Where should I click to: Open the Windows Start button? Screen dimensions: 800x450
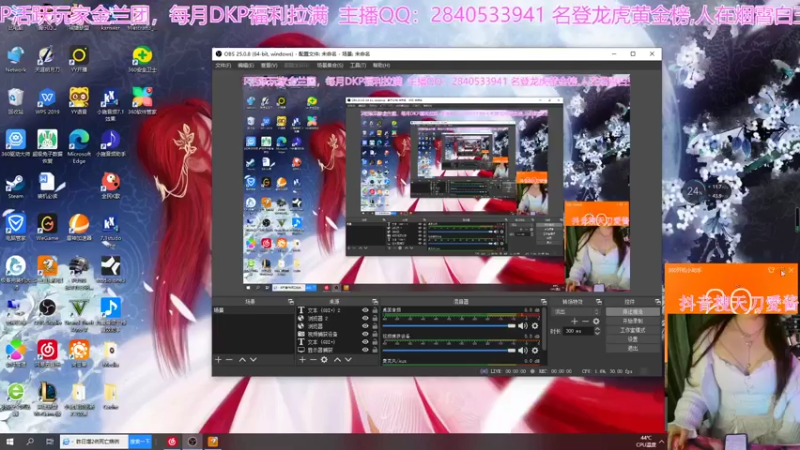point(10,441)
